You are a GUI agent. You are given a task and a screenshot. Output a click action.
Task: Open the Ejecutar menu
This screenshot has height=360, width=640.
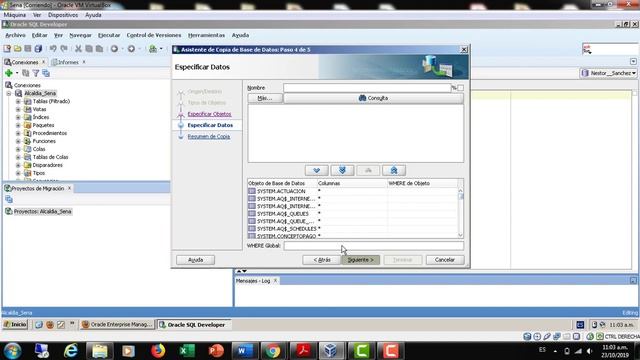pos(109,35)
